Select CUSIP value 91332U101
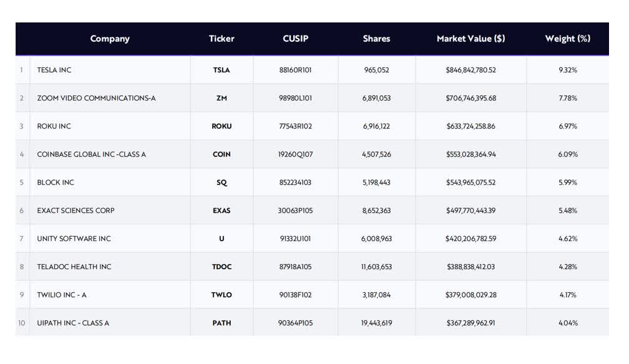Image resolution: width=629 pixels, height=364 pixels. click(295, 239)
